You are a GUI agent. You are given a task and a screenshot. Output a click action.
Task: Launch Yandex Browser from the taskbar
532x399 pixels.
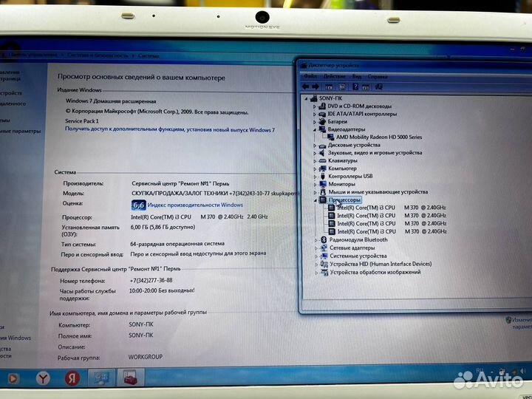pos(43,378)
